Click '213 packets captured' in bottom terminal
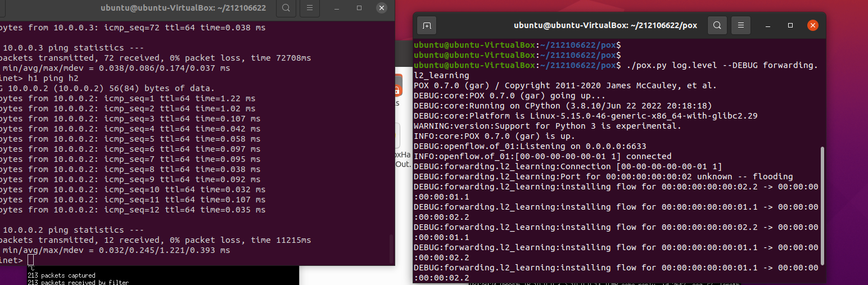Image resolution: width=868 pixels, height=285 pixels. 61,275
